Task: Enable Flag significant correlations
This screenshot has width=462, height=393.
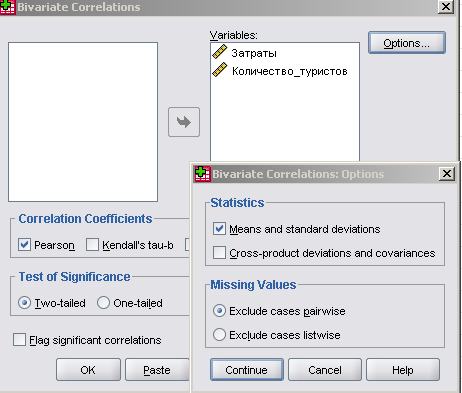Action: (x=19, y=340)
